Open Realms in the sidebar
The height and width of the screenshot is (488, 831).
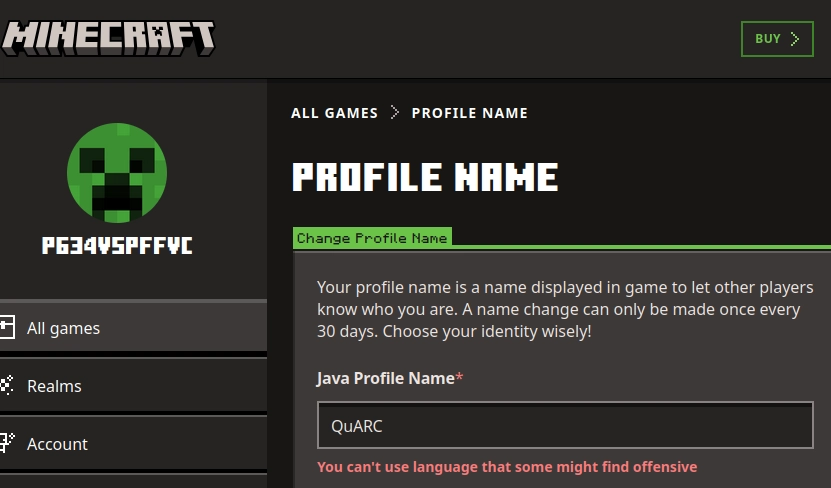point(133,386)
